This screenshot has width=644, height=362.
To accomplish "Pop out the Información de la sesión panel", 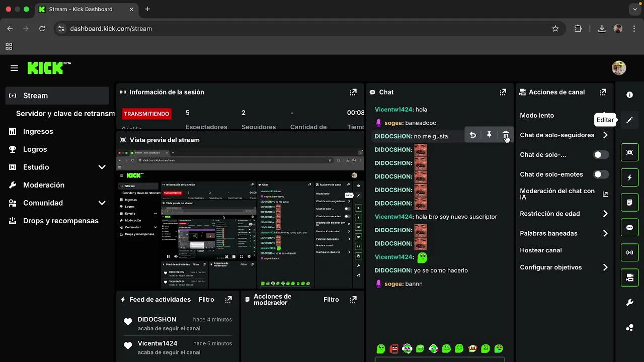I will (x=353, y=92).
